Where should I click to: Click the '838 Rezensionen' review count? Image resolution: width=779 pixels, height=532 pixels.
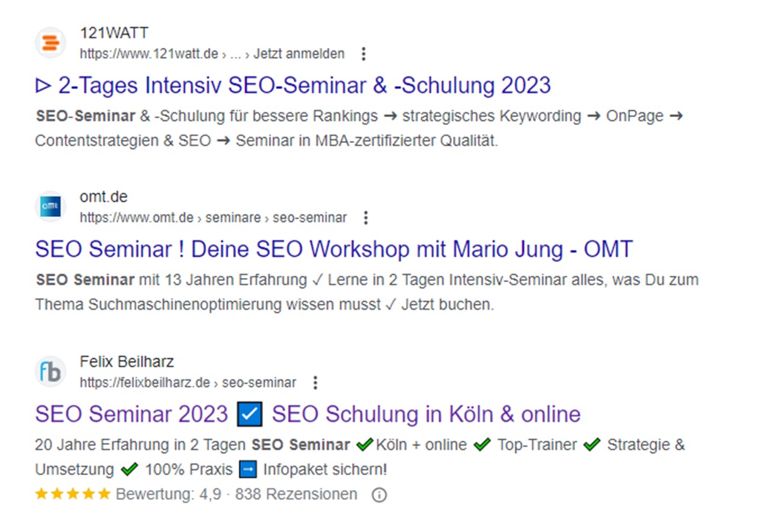click(297, 494)
